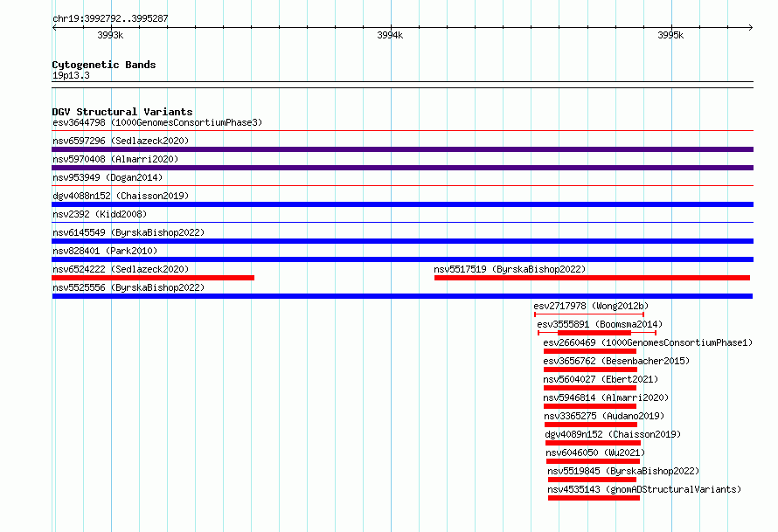778x532 pixels.
Task: Select the nsv5525556 blue variant bar
Action: pyautogui.click(x=402, y=296)
